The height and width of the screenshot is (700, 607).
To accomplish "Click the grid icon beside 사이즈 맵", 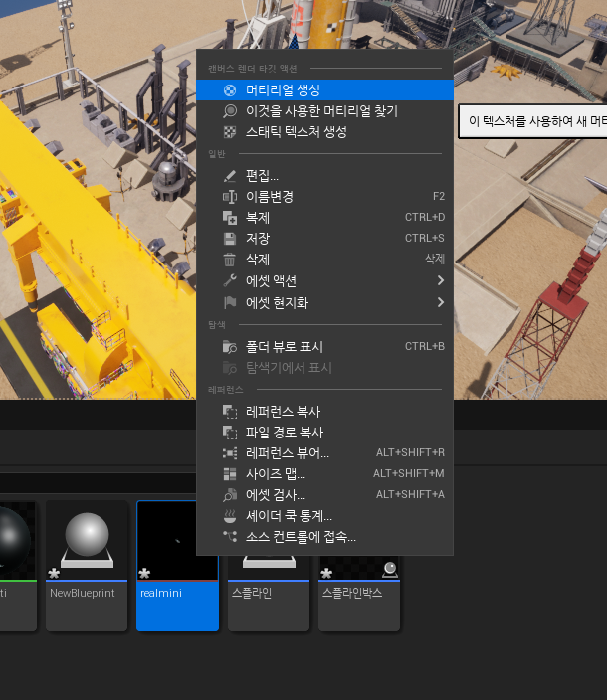I will 230,474.
